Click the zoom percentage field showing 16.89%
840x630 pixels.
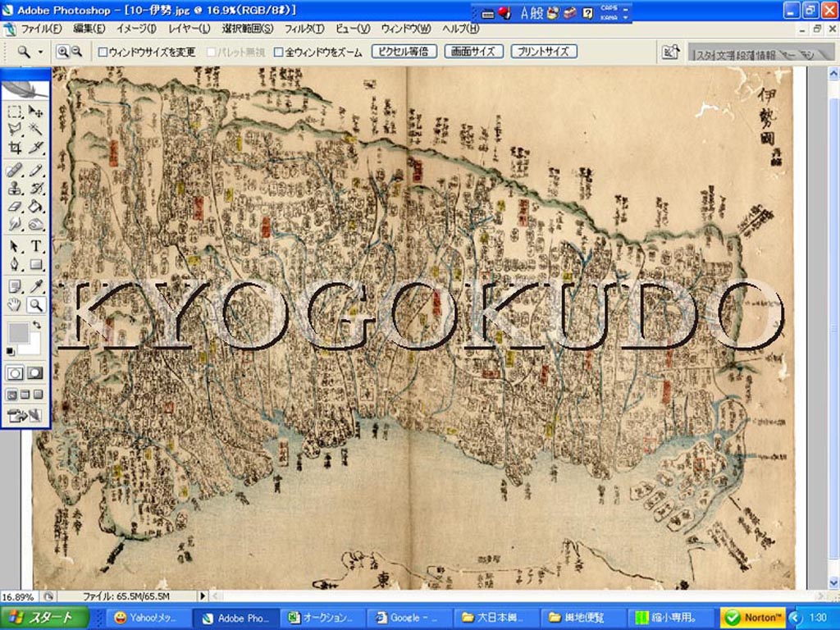(20, 596)
